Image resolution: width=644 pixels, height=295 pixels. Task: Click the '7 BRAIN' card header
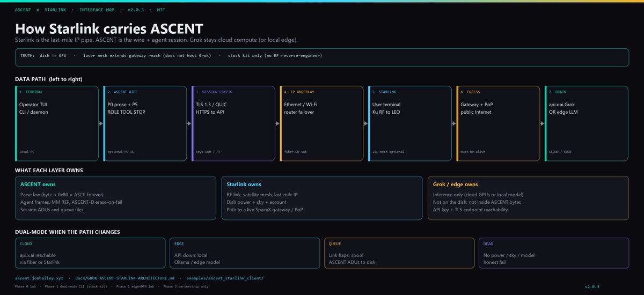[x=558, y=92]
